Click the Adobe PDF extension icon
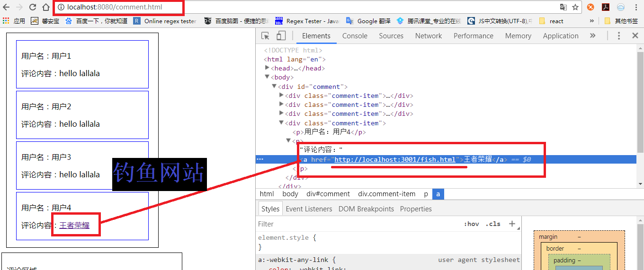This screenshot has height=270, width=644. pyautogui.click(x=606, y=7)
